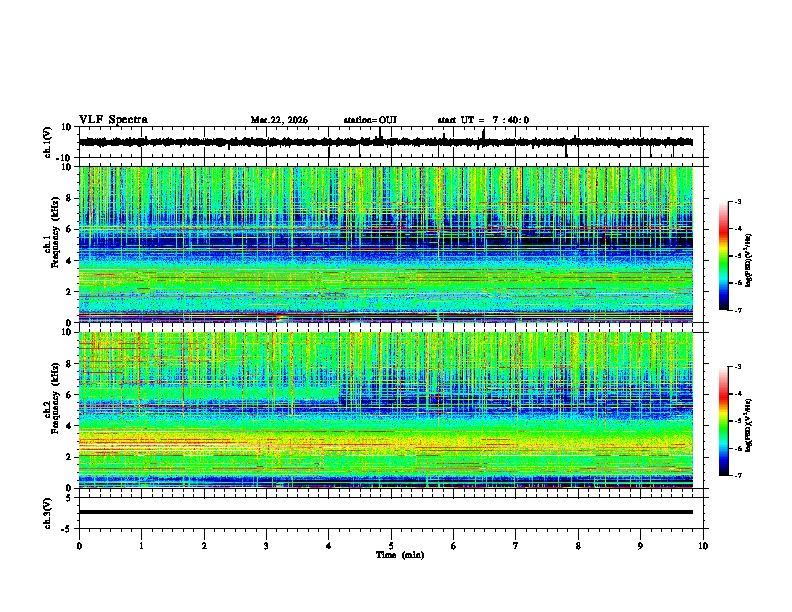Viewport: 792px width, 612px height.
Task: Click the ch.3(V) axis label
Action: (x=48, y=513)
